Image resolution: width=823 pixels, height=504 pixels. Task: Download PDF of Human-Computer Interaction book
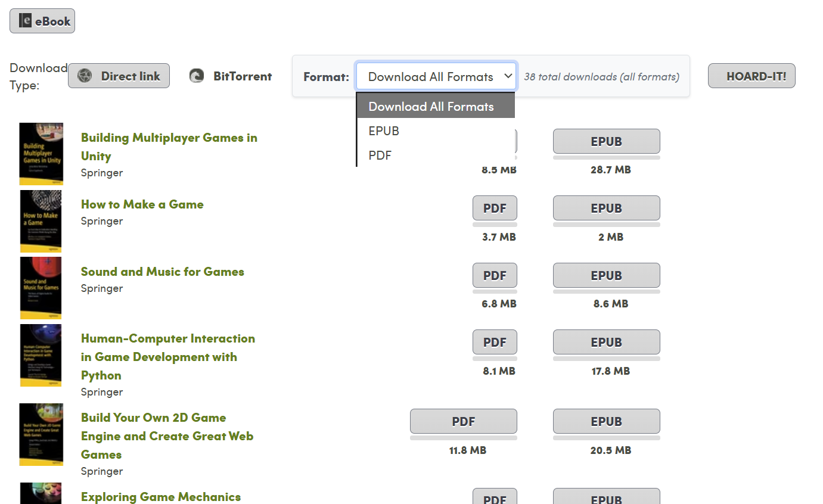click(495, 342)
